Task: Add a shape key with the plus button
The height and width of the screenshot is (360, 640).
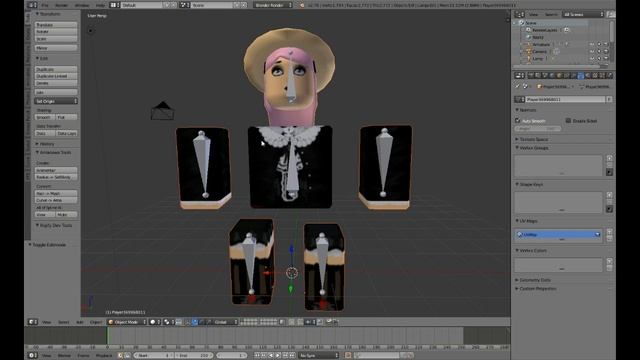Action: pos(609,195)
